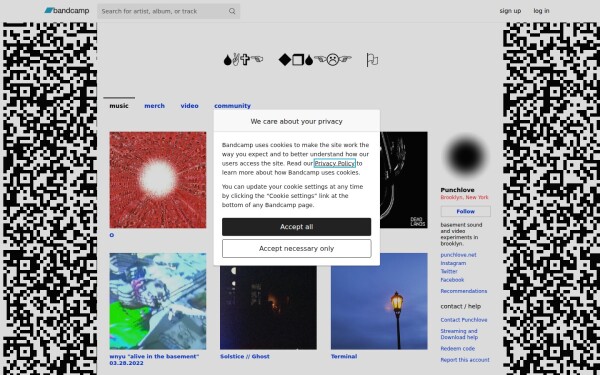Click the Accept all button
The image size is (600, 375).
pos(297,227)
